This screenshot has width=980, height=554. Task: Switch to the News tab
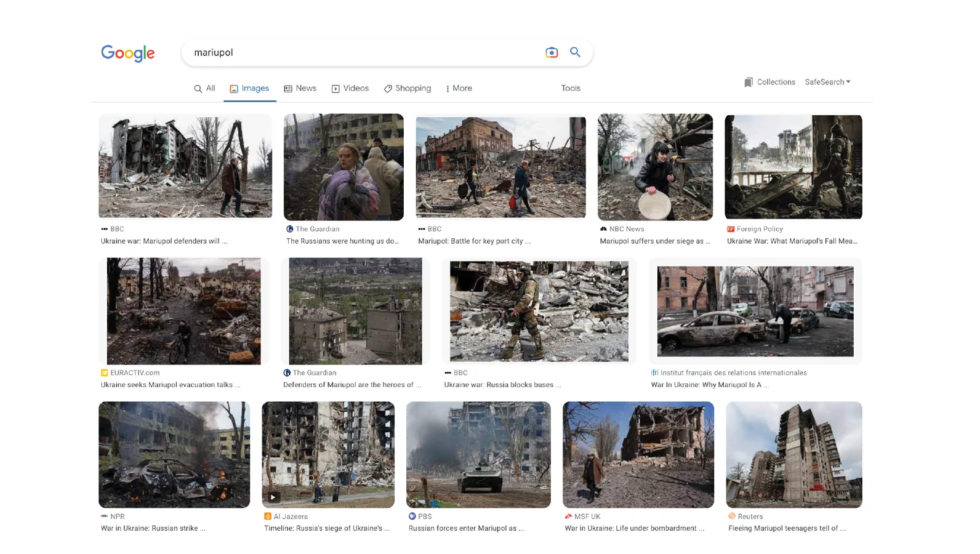tap(300, 88)
